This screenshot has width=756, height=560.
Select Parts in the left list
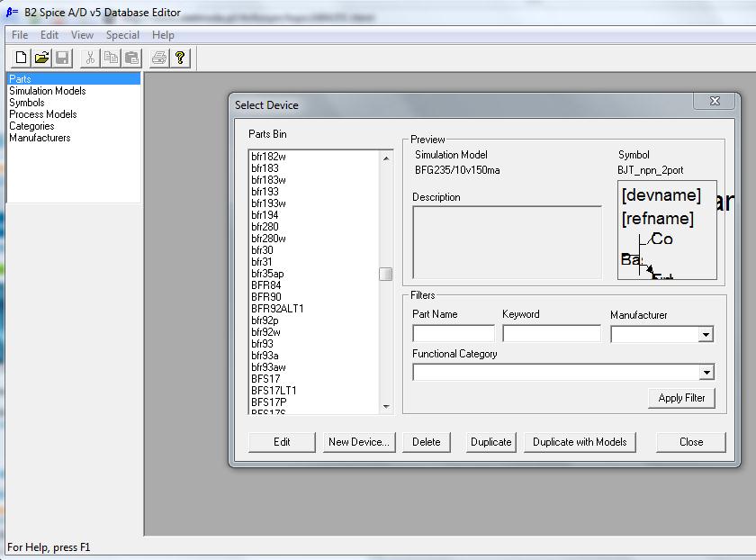[x=74, y=78]
